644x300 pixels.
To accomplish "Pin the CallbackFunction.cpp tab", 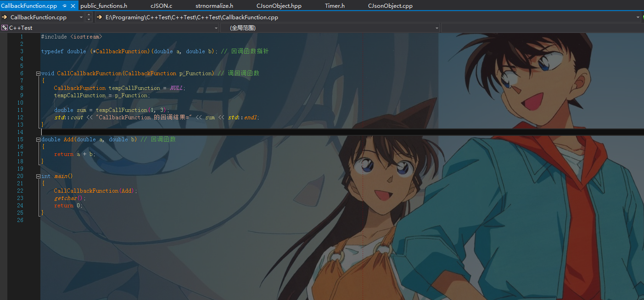I will (x=64, y=6).
